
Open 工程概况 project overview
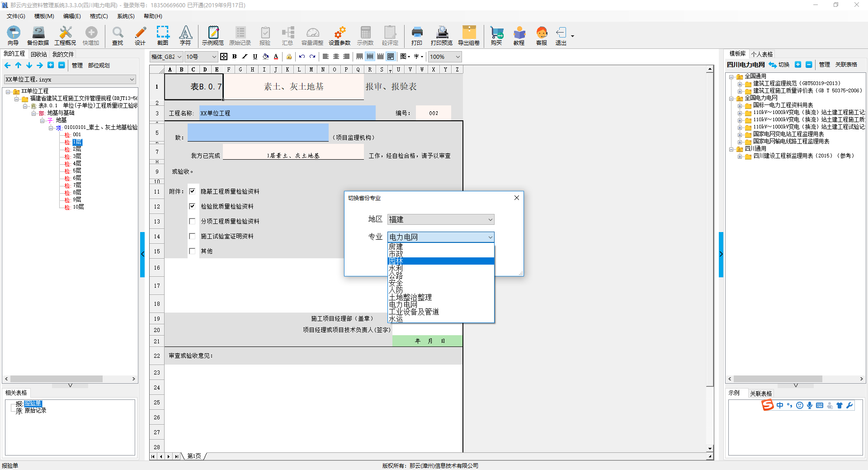point(65,36)
